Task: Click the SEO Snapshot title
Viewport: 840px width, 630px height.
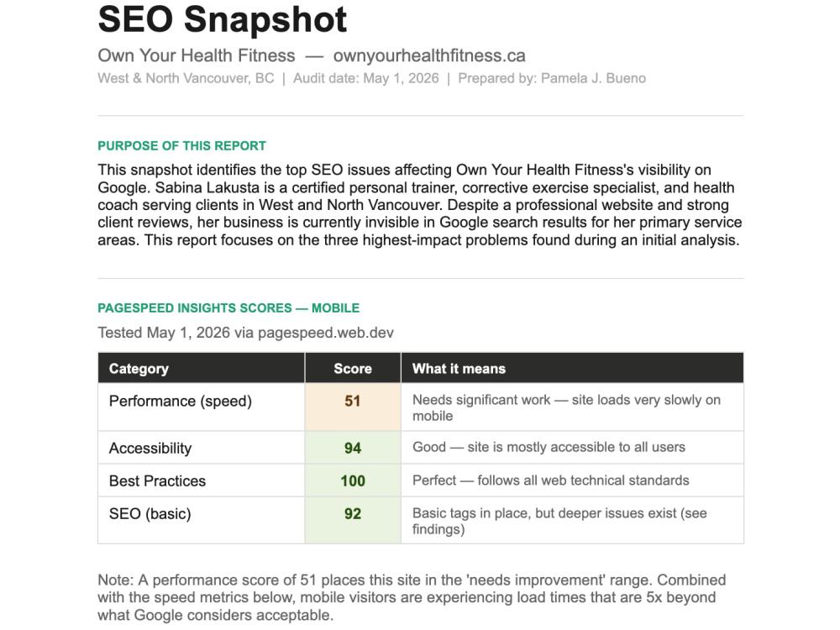Action: click(223, 20)
